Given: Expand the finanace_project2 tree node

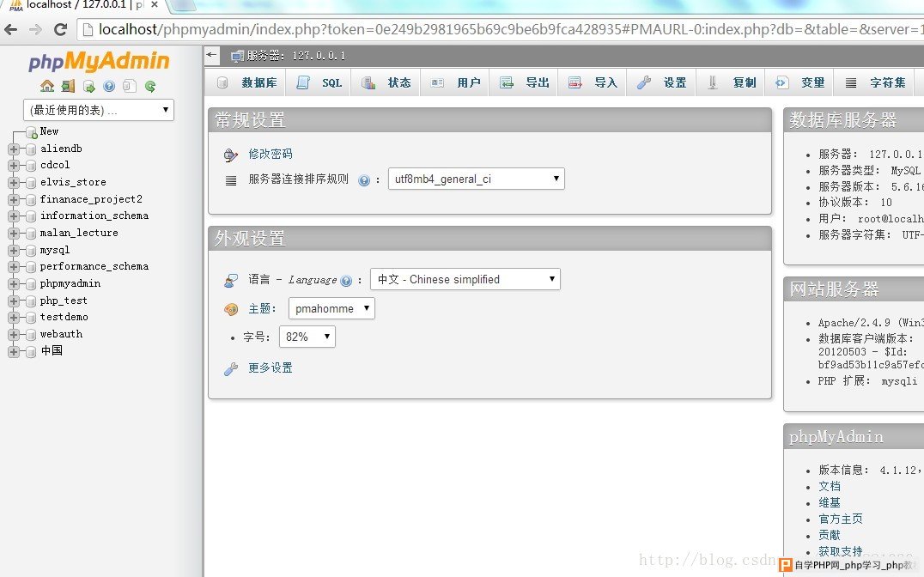Looking at the screenshot, I should pyautogui.click(x=14, y=200).
